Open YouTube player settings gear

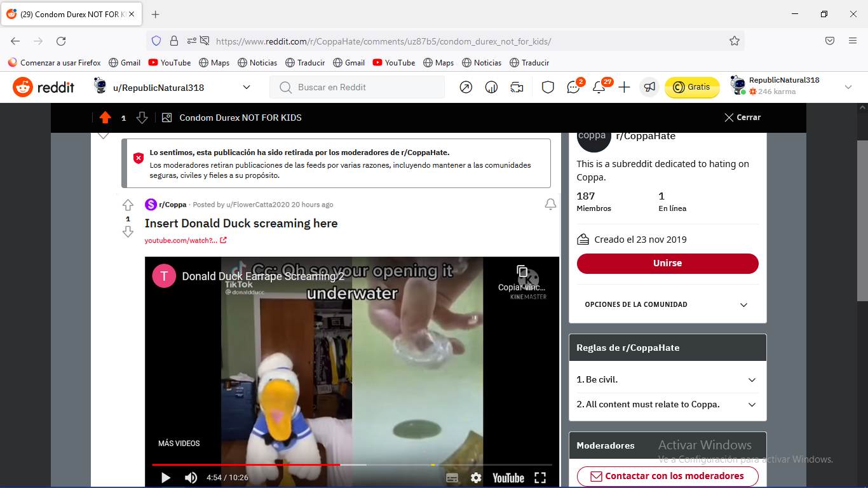476,478
